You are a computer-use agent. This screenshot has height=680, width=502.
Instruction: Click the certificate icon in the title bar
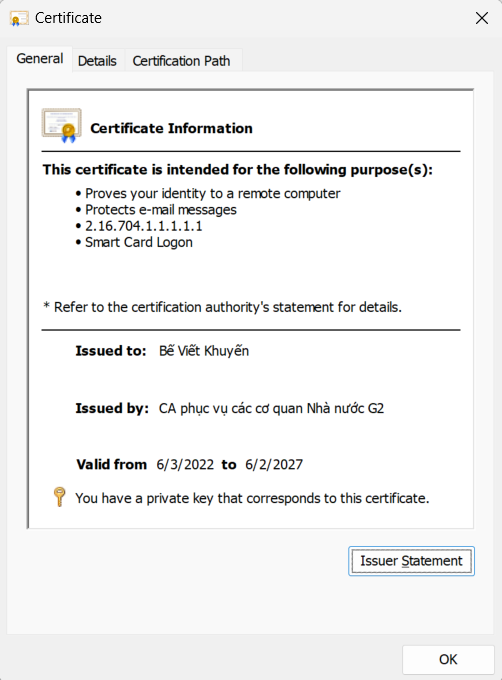pyautogui.click(x=19, y=18)
